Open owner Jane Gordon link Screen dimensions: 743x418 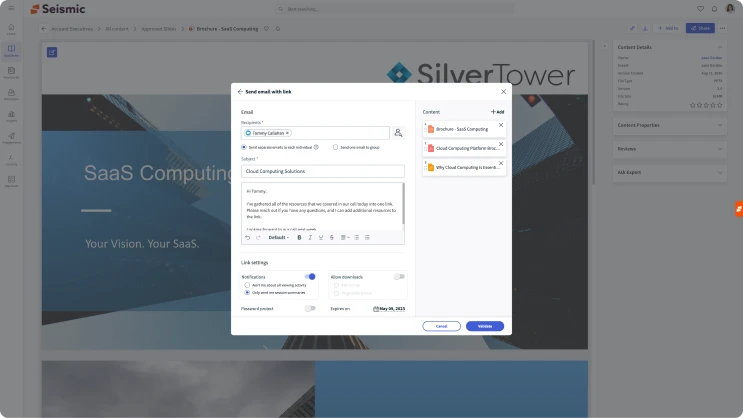tap(711, 58)
